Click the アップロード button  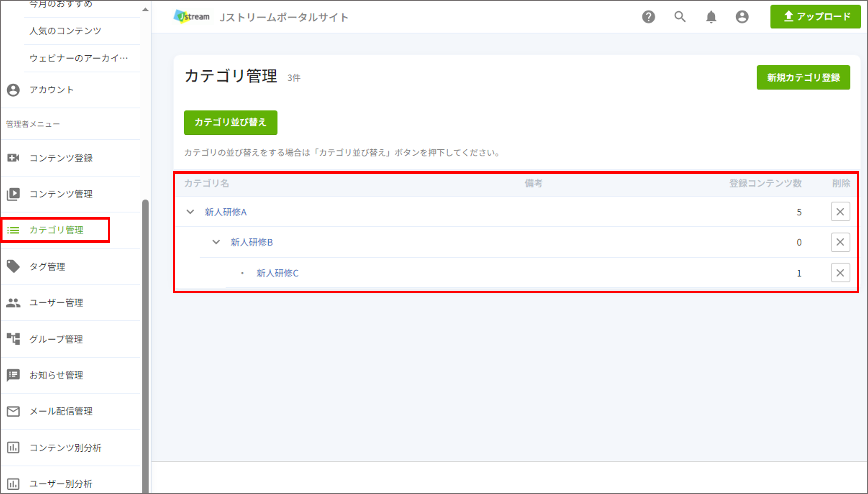815,16
